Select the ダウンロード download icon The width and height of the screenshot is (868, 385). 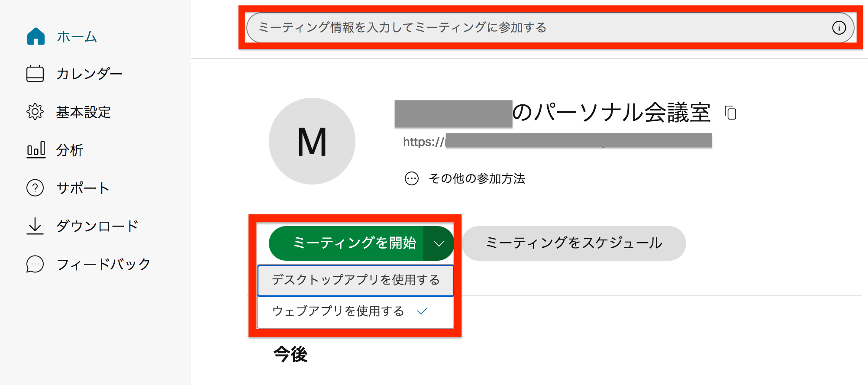pyautogui.click(x=35, y=226)
